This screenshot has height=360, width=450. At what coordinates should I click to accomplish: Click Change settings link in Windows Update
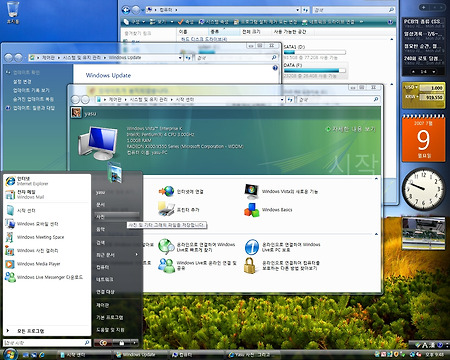[x=22, y=81]
